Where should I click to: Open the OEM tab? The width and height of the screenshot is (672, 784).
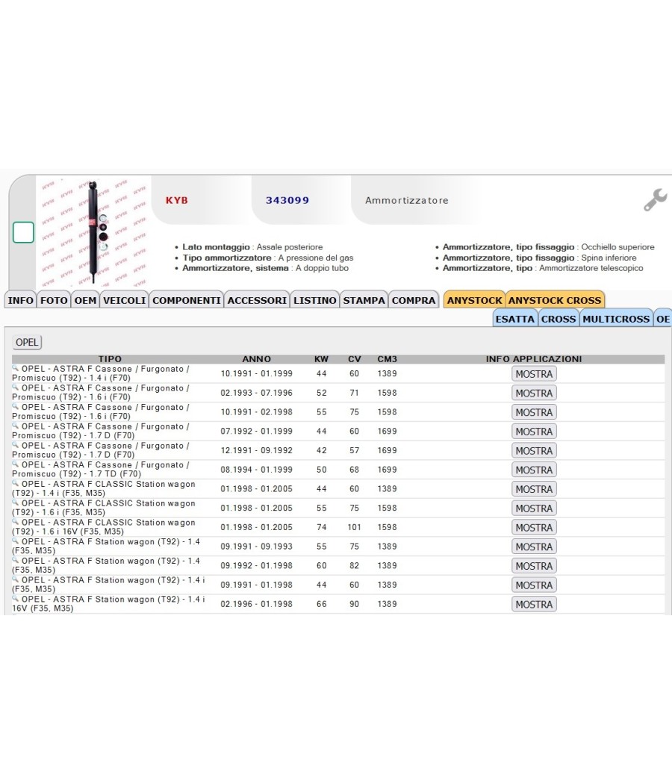(x=86, y=300)
